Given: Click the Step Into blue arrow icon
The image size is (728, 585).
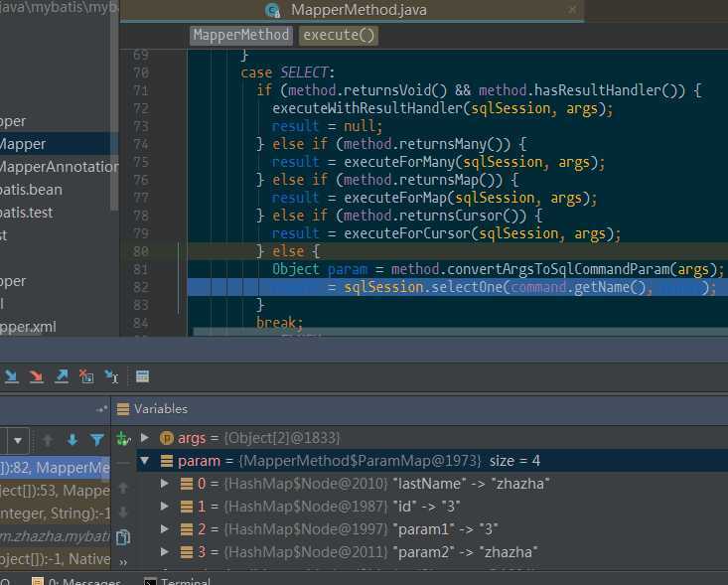Looking at the screenshot, I should click(x=11, y=376).
